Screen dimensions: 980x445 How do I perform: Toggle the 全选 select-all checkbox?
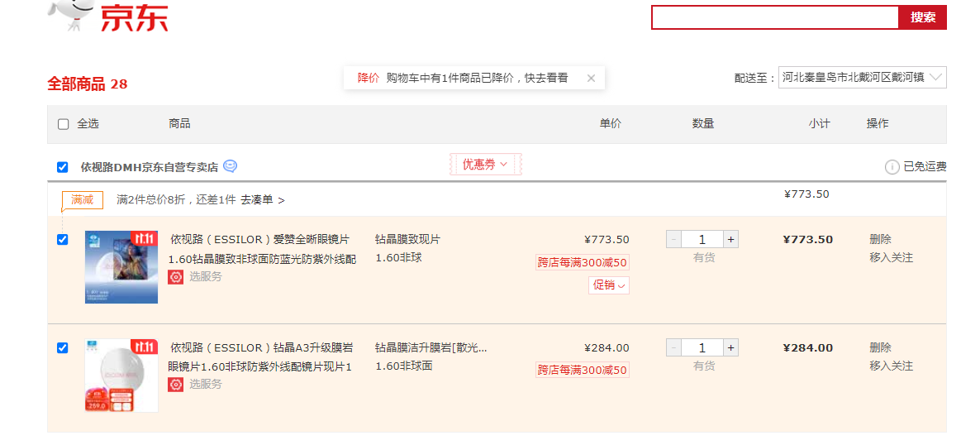click(x=63, y=124)
